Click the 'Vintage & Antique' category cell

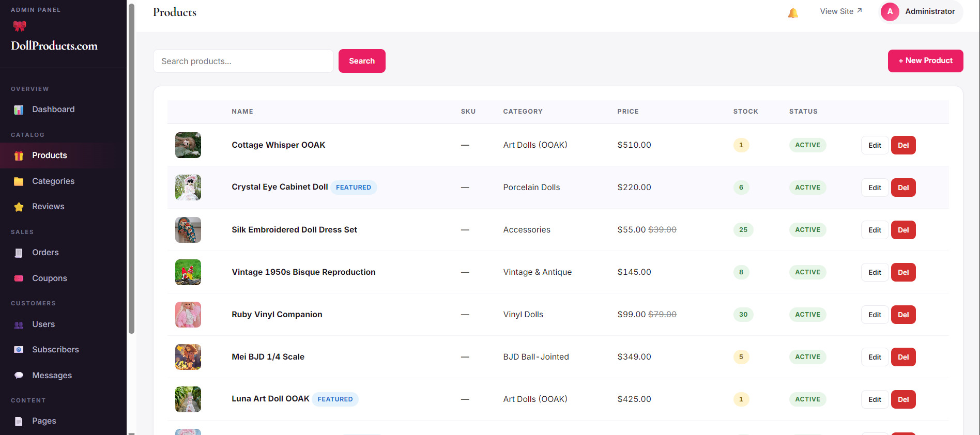pos(538,272)
